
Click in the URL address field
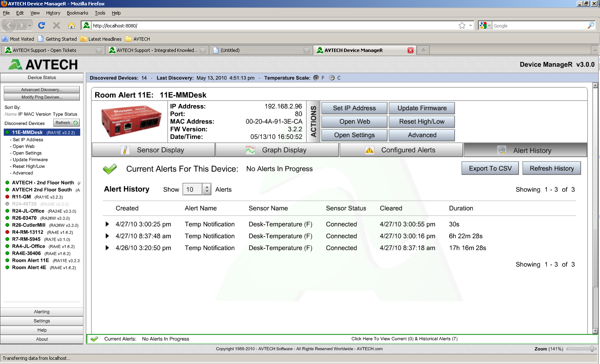pyautogui.click(x=274, y=26)
